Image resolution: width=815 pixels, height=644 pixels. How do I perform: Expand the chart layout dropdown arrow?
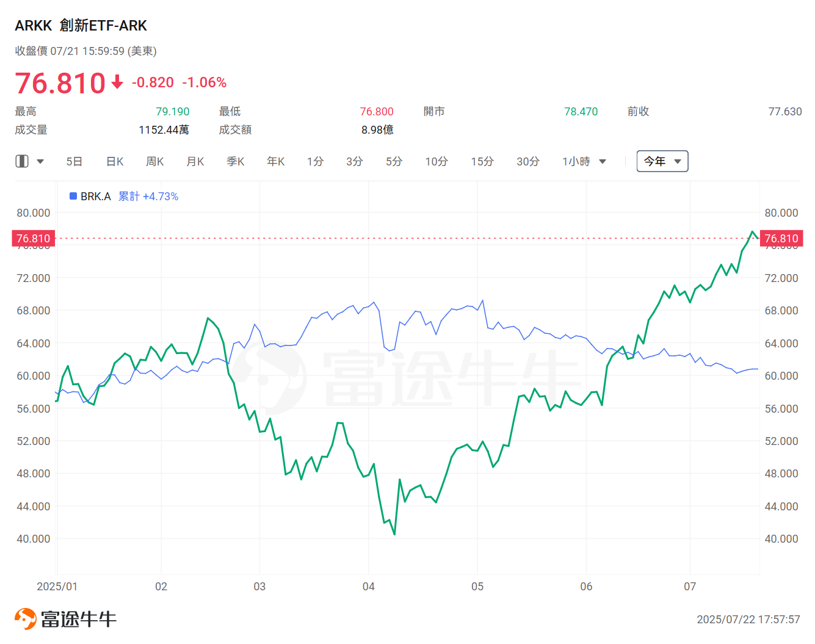point(40,162)
